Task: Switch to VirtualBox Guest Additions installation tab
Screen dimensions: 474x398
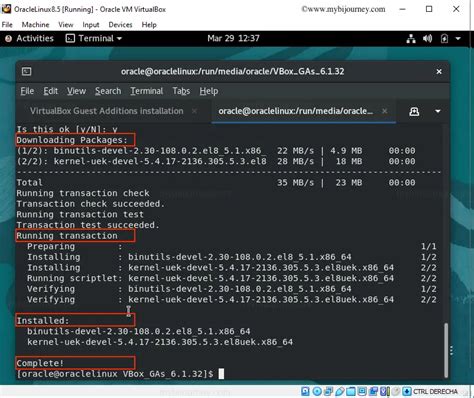Action: coord(106,111)
